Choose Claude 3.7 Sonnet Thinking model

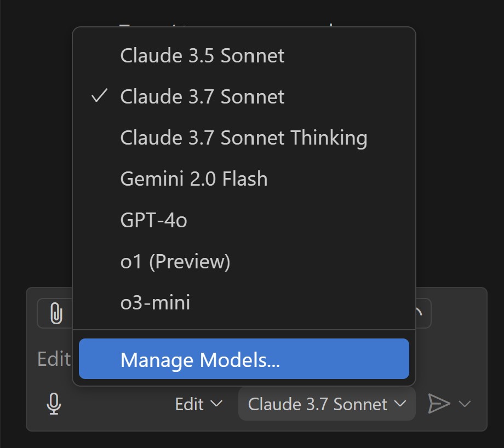tap(243, 137)
